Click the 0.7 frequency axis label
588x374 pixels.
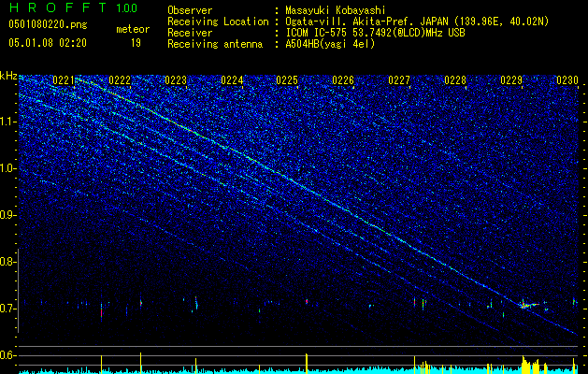[x=8, y=309]
